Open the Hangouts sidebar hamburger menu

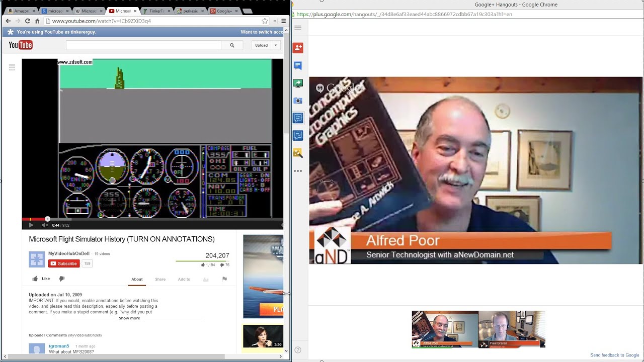tap(298, 28)
